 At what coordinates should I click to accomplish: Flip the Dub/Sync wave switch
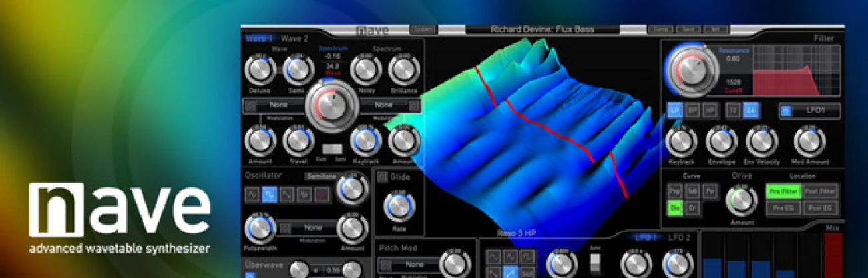point(332,149)
